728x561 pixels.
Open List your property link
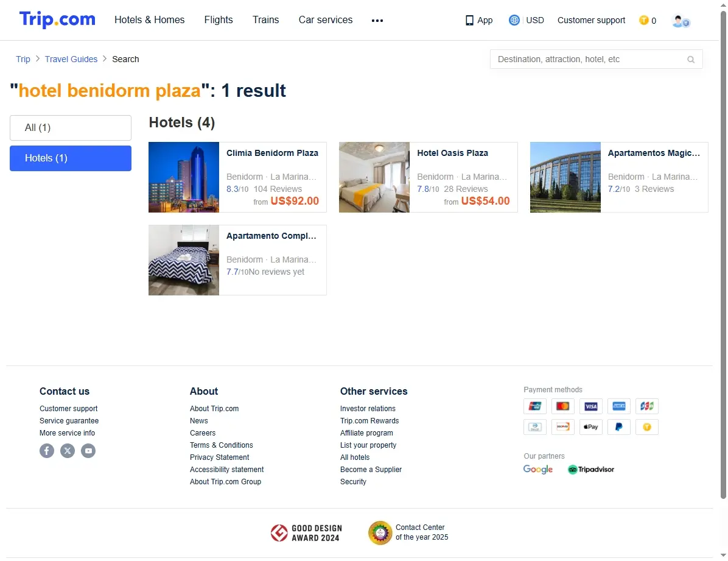pyautogui.click(x=368, y=445)
